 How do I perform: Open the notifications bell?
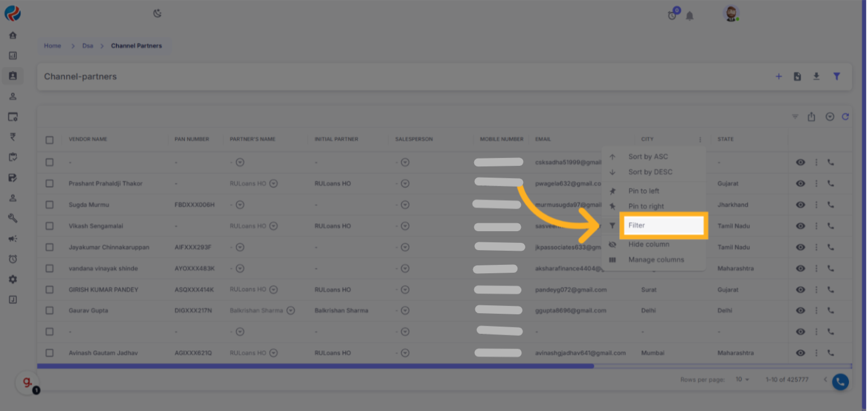click(690, 16)
